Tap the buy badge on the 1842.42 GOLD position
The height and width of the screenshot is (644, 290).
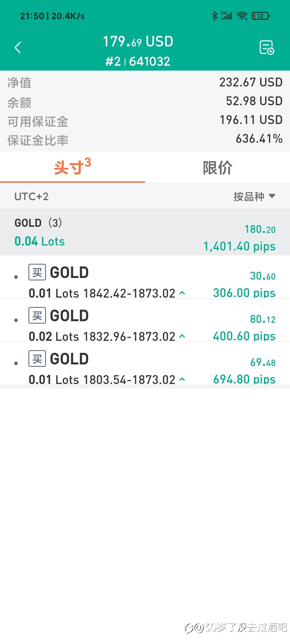click(x=37, y=272)
